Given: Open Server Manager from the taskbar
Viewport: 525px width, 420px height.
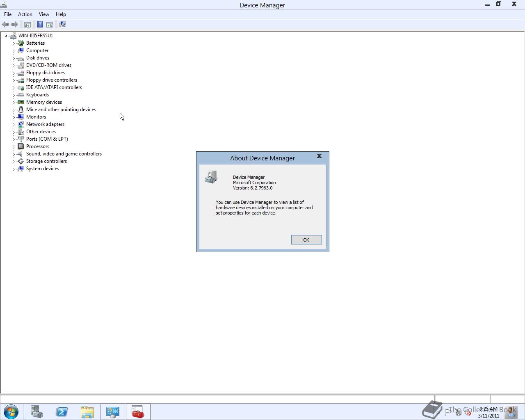Looking at the screenshot, I should click(37, 412).
